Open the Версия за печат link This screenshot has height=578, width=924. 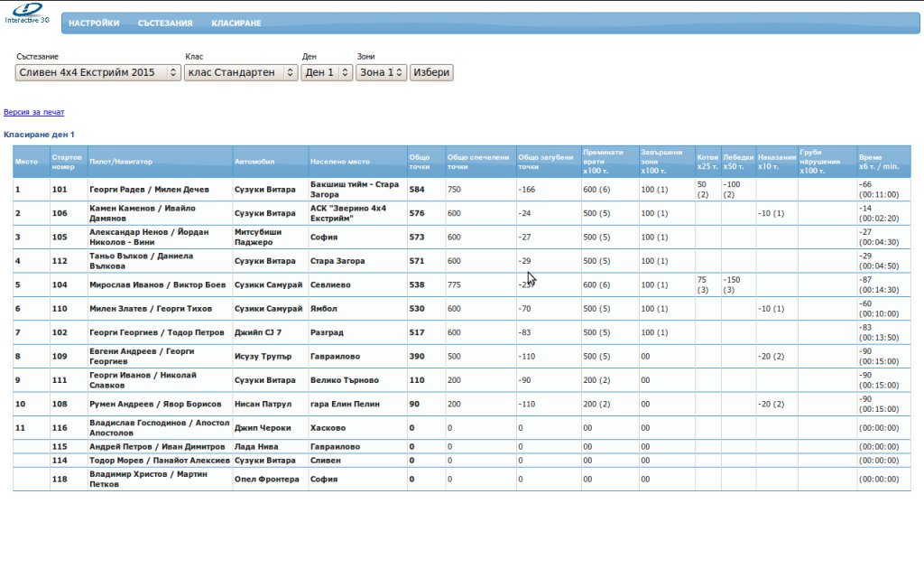34,113
